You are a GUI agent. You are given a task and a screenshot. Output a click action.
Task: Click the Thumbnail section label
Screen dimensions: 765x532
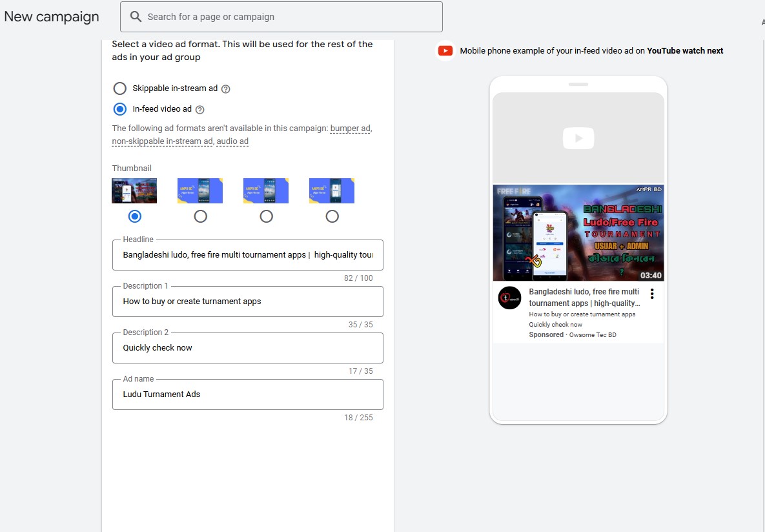click(132, 169)
